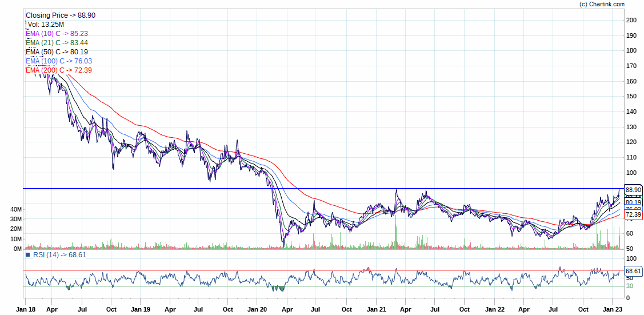Select the Vol: 13.25M legend text
The height and width of the screenshot is (315, 644).
click(x=46, y=24)
